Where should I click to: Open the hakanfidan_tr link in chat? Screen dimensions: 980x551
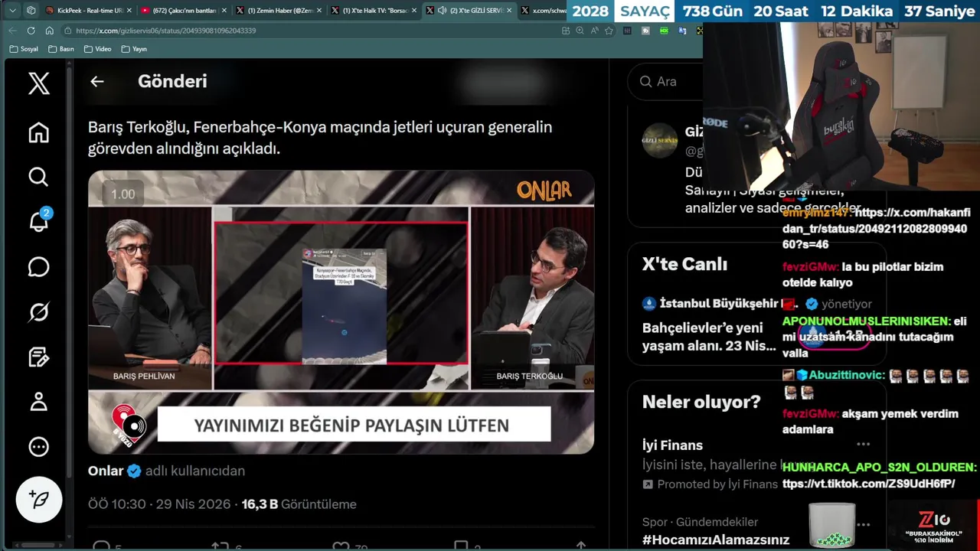876,229
